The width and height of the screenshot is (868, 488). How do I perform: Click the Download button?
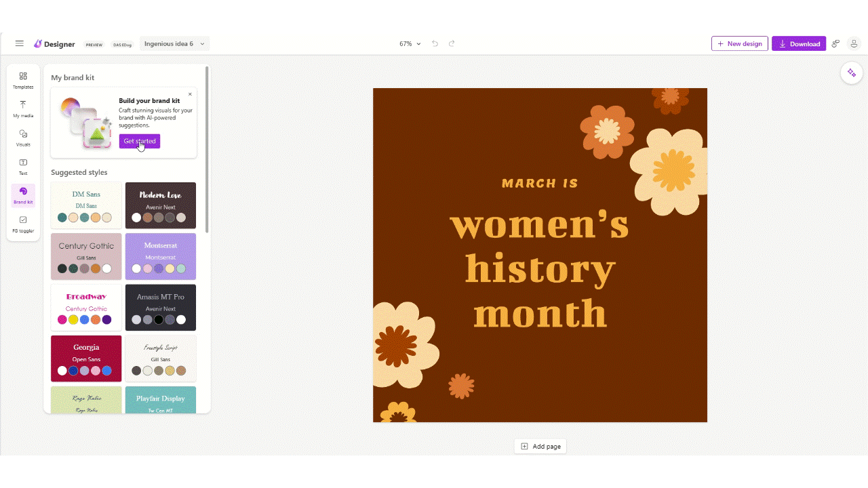(x=799, y=43)
